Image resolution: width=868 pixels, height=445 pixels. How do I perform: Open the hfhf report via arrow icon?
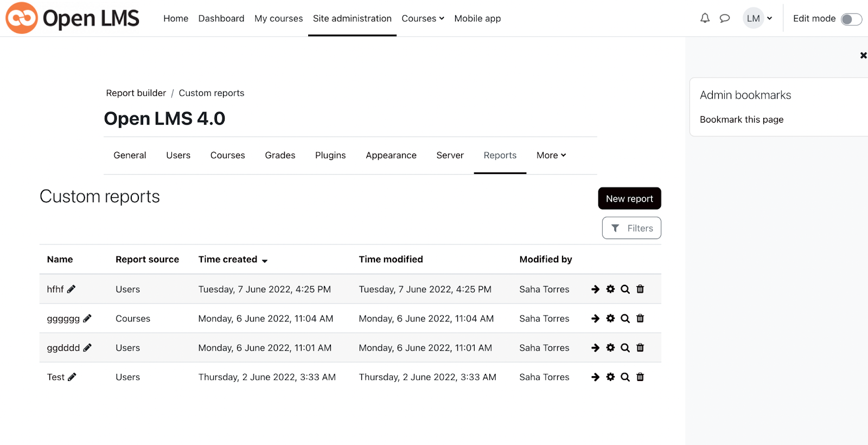(x=595, y=289)
